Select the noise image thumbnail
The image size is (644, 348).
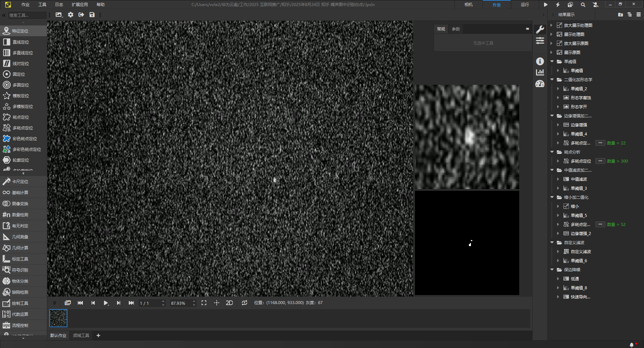[x=58, y=318]
